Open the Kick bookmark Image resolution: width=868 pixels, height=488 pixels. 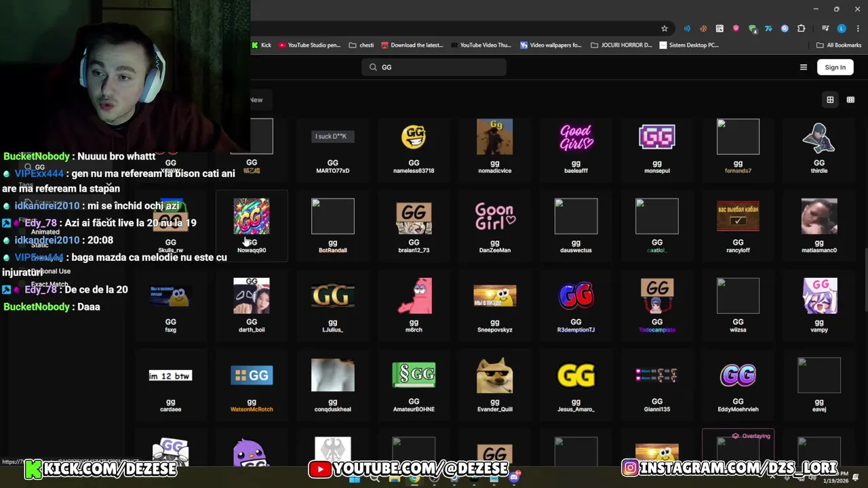262,45
